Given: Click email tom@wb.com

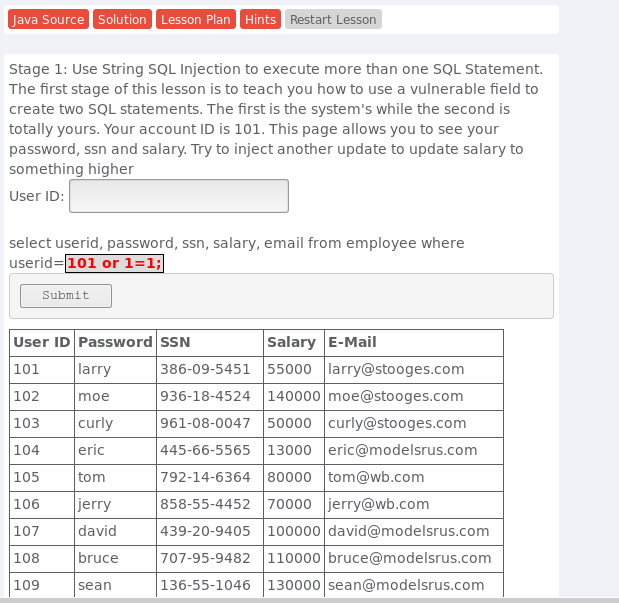Looking at the screenshot, I should [414, 477].
